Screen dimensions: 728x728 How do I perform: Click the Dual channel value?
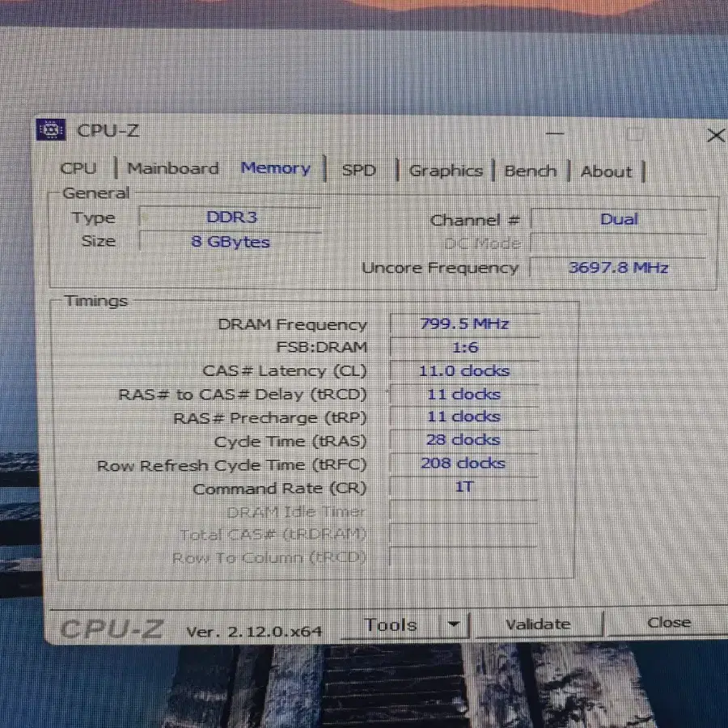tap(619, 219)
